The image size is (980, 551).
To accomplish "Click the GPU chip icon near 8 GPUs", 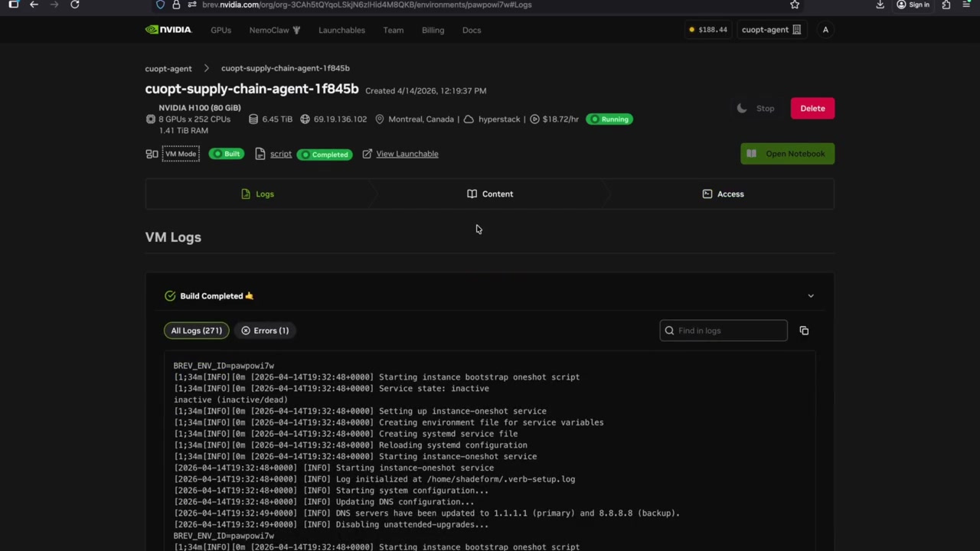I will point(151,119).
